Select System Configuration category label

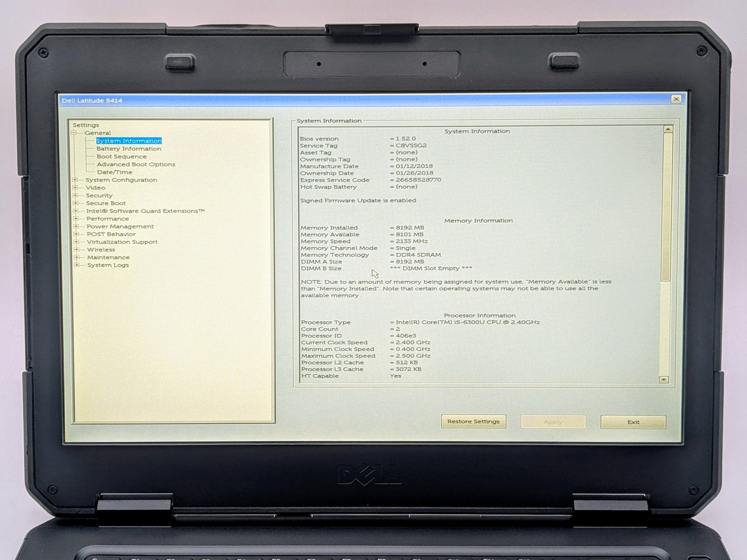point(121,180)
